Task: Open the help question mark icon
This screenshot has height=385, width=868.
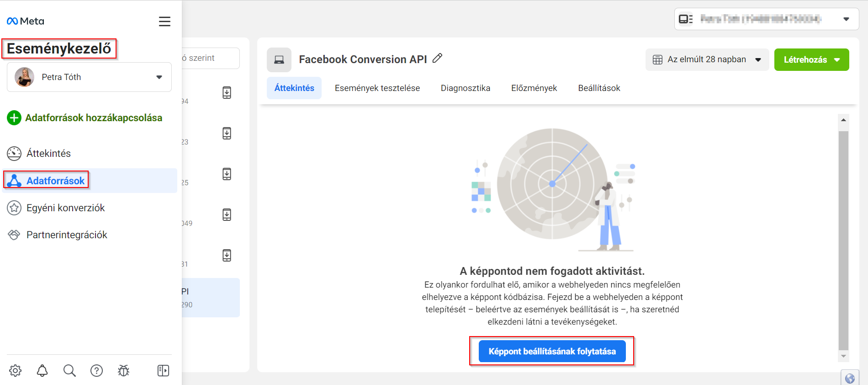Action: 96,370
